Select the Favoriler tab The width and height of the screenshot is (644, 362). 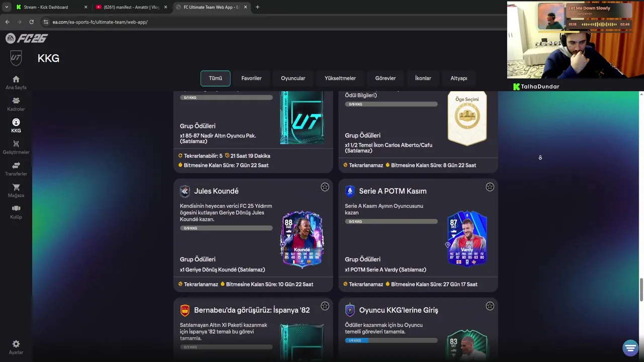click(x=252, y=78)
